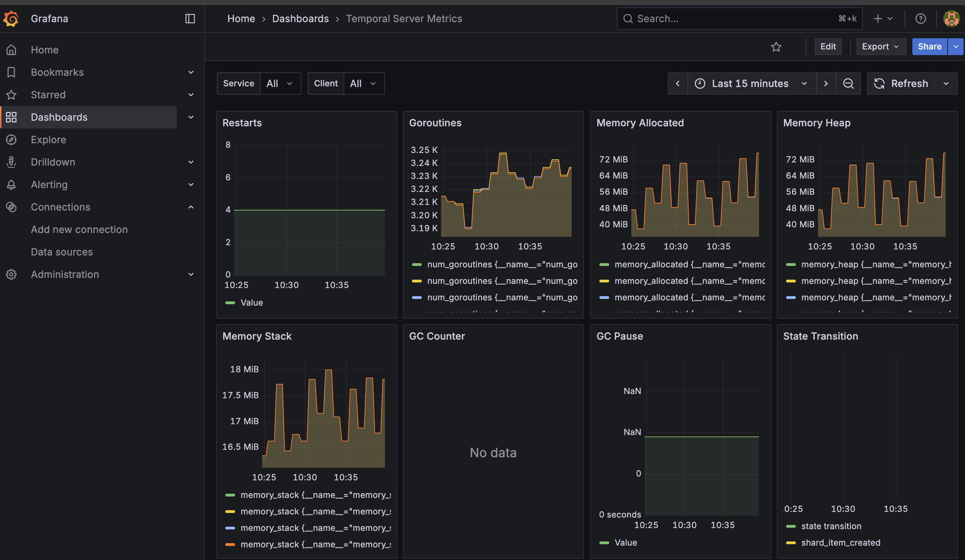This screenshot has height=560, width=965.
Task: Open Administration settings via the gear icon
Action: tap(11, 274)
